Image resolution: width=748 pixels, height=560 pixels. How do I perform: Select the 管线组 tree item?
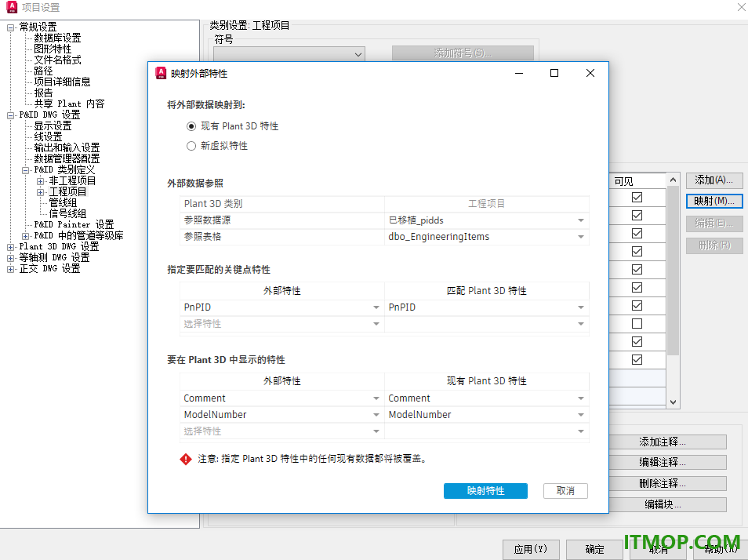(x=63, y=202)
